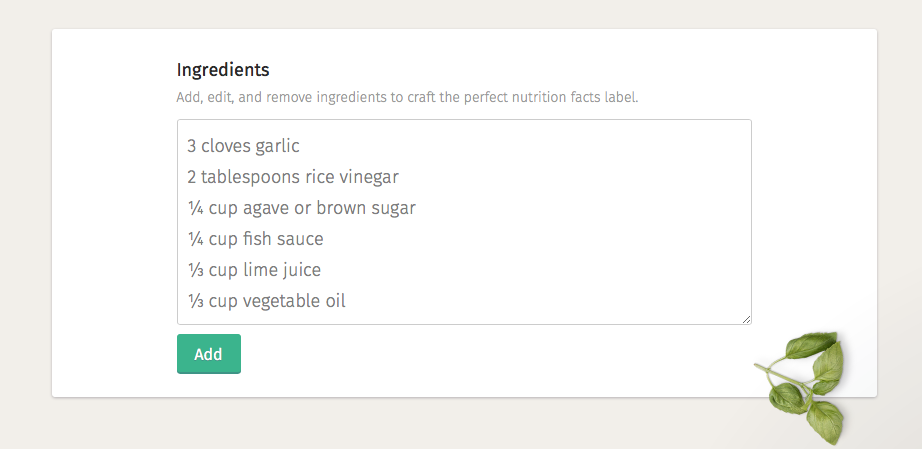
Task: Click the '⅓ cup vegetable oil' line
Action: (x=266, y=301)
